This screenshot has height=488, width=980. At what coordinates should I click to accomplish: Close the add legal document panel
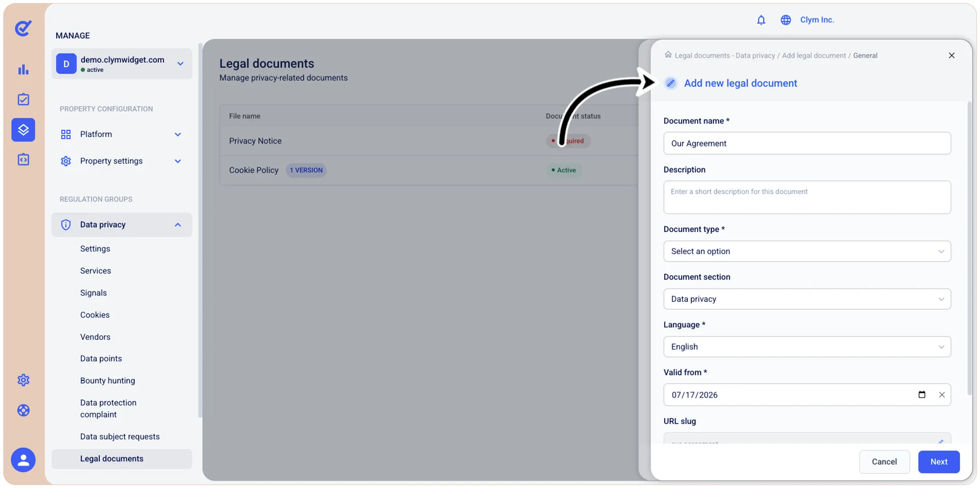pyautogui.click(x=951, y=55)
